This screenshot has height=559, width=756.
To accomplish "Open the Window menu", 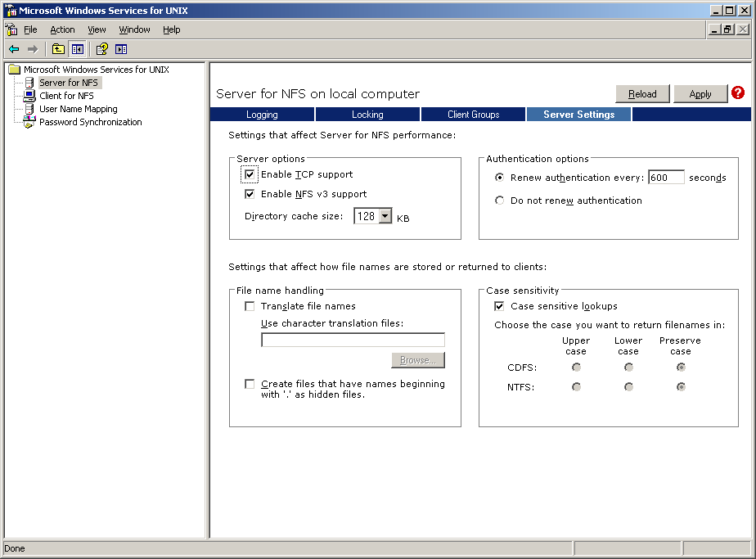I will pyautogui.click(x=134, y=29).
